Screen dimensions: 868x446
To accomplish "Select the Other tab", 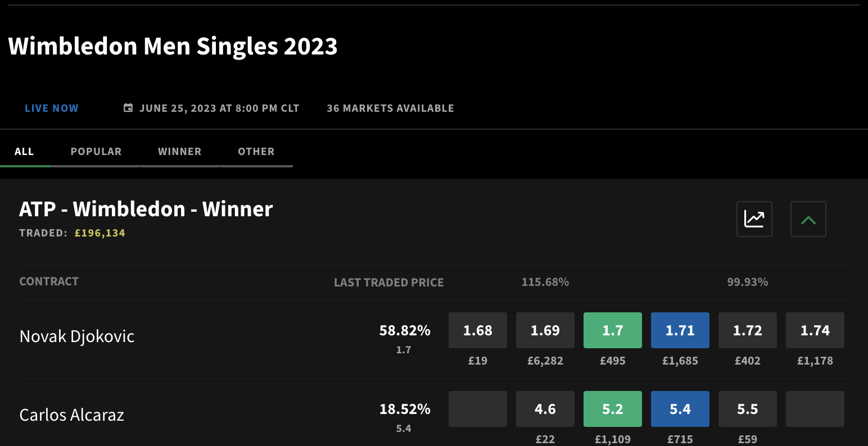I will pos(256,152).
